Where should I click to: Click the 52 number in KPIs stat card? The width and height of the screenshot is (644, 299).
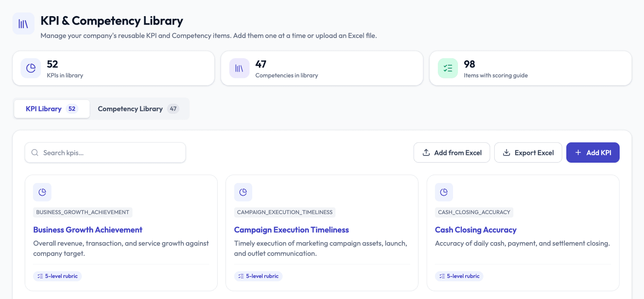[x=52, y=64]
